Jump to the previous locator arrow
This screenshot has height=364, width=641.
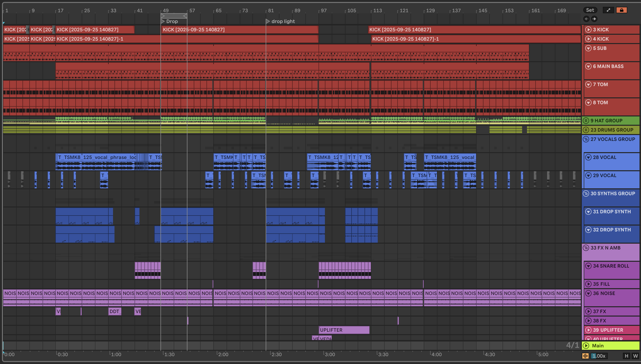pyautogui.click(x=586, y=19)
